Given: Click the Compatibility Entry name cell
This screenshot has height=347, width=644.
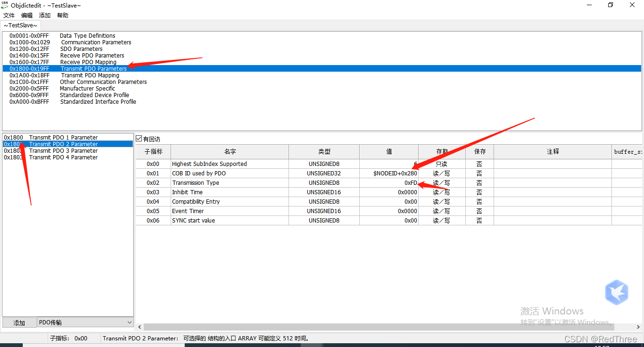Looking at the screenshot, I should tap(230, 202).
